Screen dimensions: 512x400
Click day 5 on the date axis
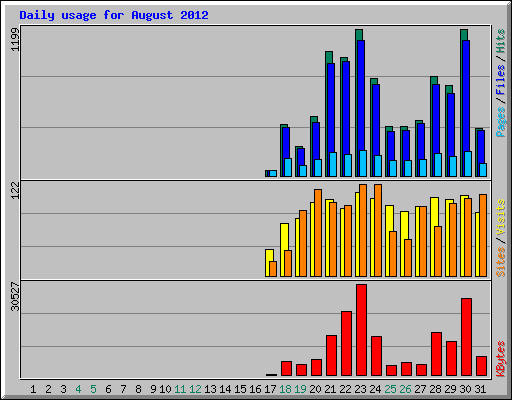93,389
